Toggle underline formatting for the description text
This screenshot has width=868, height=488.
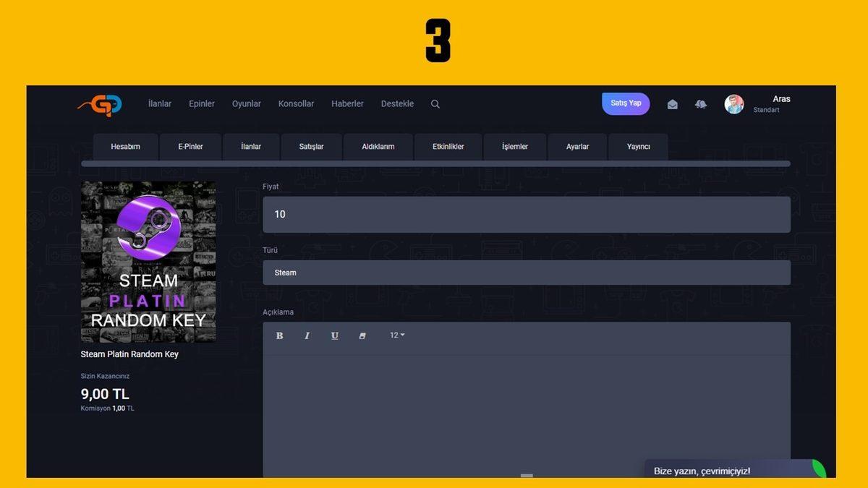pyautogui.click(x=334, y=335)
